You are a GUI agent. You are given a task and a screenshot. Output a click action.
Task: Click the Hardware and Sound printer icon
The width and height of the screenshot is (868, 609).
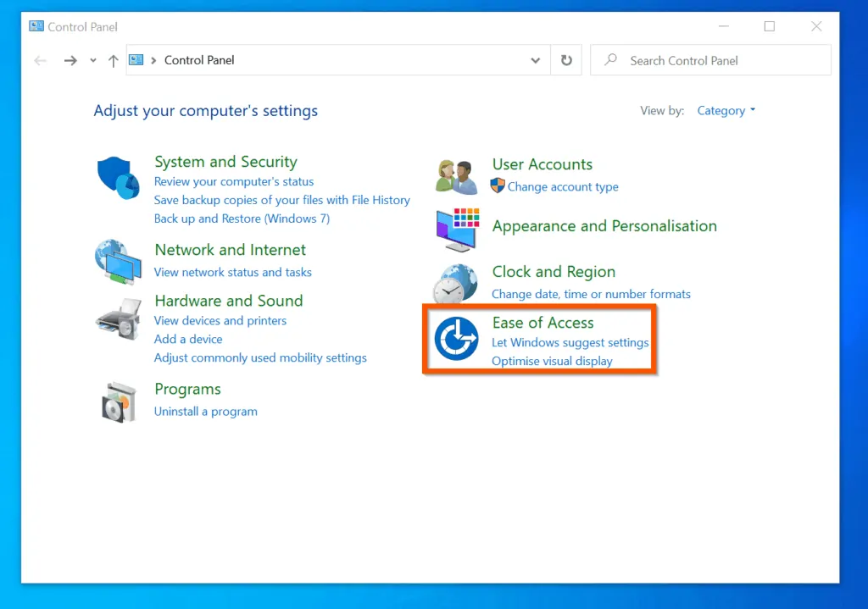(x=118, y=319)
